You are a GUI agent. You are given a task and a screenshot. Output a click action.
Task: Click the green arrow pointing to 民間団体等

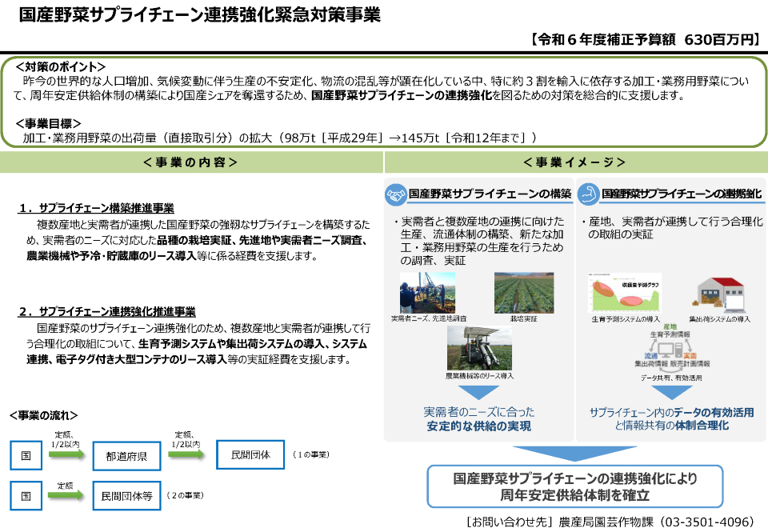[x=66, y=496]
